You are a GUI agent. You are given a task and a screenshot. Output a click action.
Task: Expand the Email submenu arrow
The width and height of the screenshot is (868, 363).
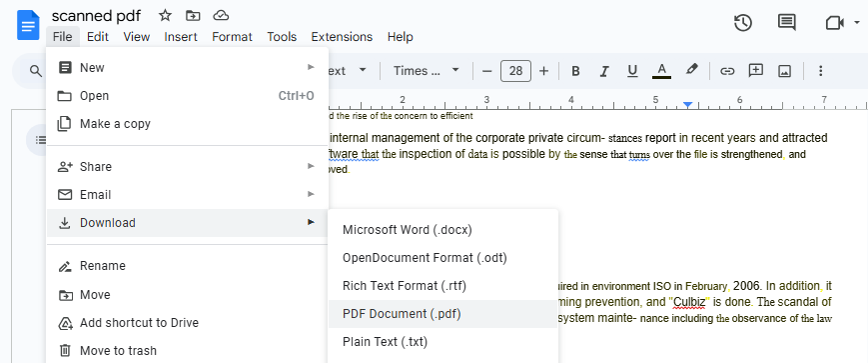click(311, 195)
